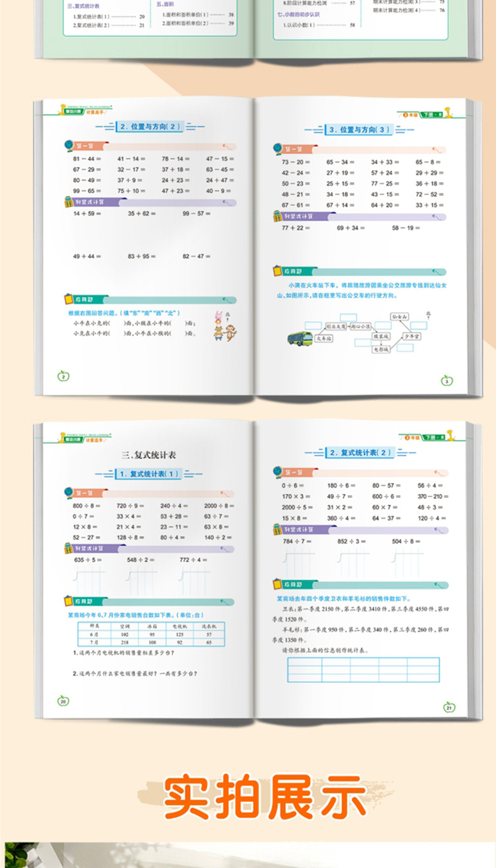Click the green apple page number 3
The width and height of the screenshot is (496, 868).
coord(446,380)
